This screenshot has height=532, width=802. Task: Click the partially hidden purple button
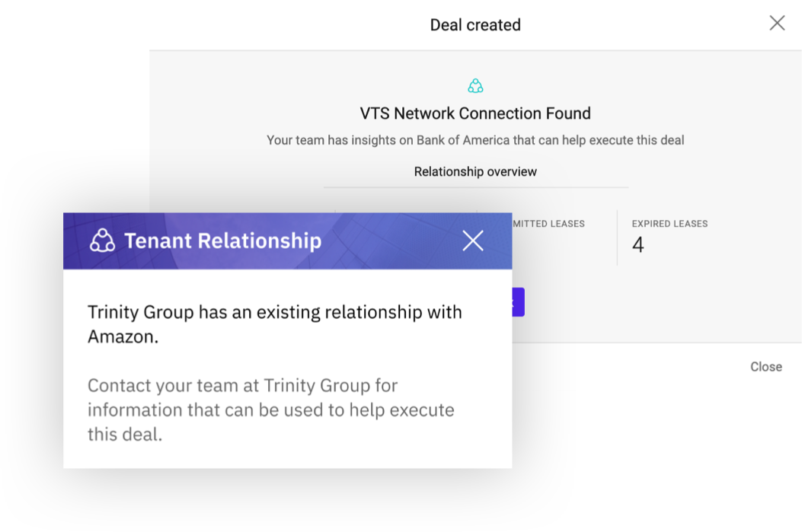click(518, 302)
